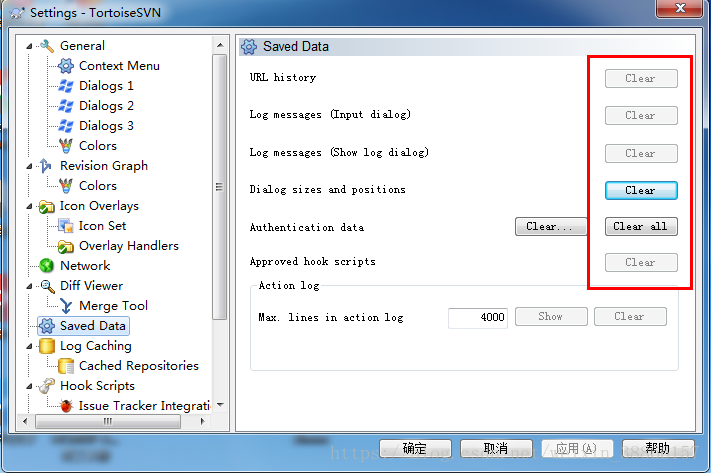Viewport: 711px width, 473px height.
Task: Click the tree horizontal scrollbar thumb
Action: coord(108,421)
